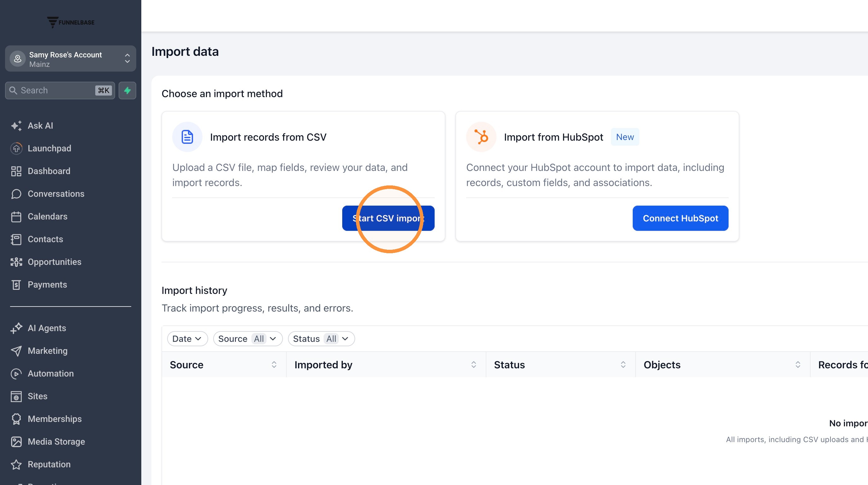Click the ⌘K shortcut badge
This screenshot has width=868, height=485.
tap(103, 90)
